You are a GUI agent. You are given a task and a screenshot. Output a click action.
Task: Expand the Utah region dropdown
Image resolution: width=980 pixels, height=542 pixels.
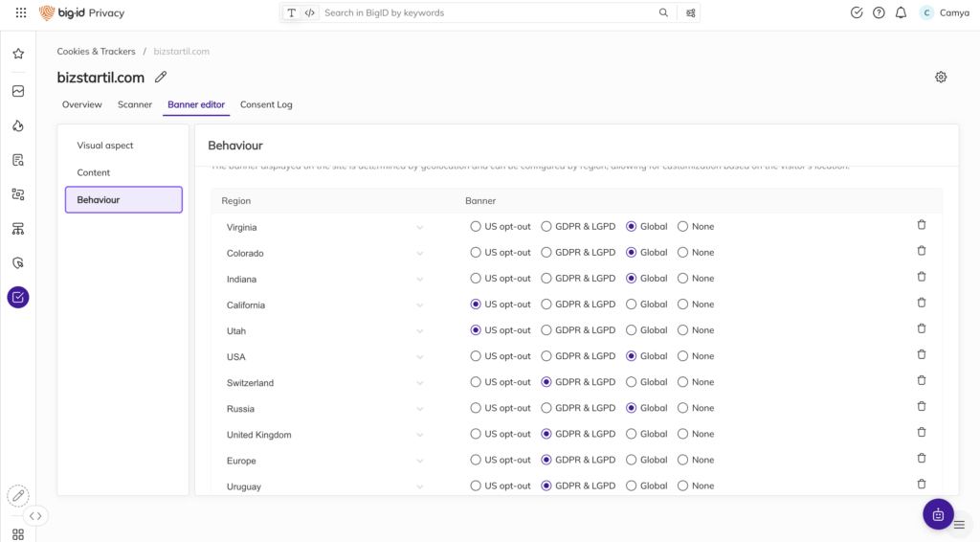tap(419, 331)
